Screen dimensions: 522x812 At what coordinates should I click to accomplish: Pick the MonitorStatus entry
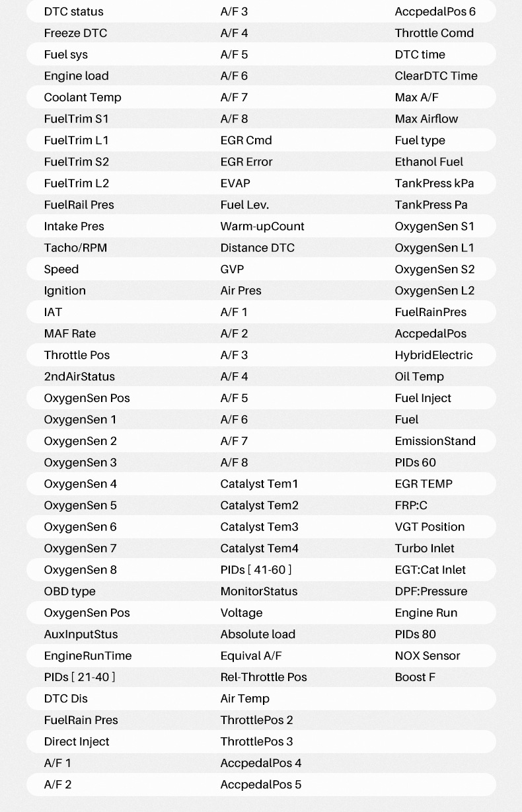[x=259, y=591]
